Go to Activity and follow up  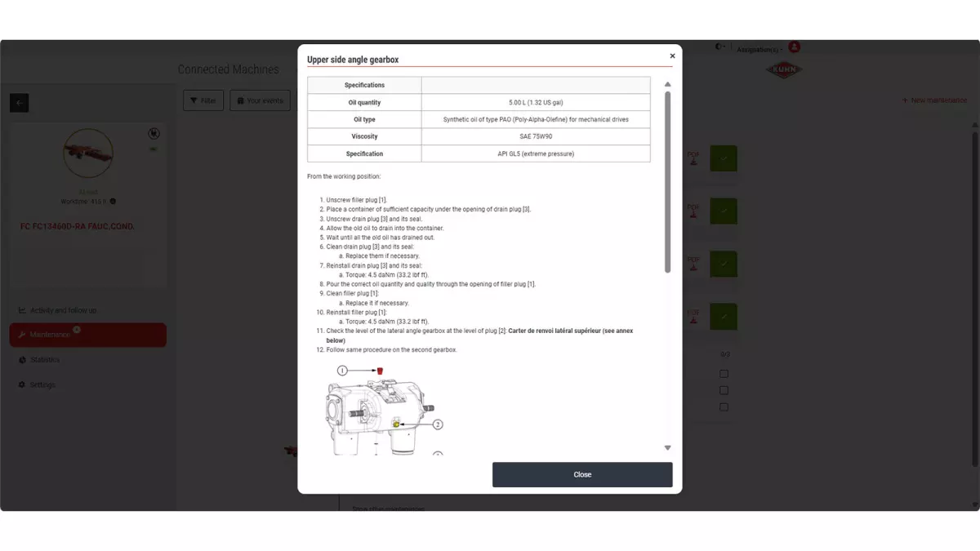coord(62,310)
